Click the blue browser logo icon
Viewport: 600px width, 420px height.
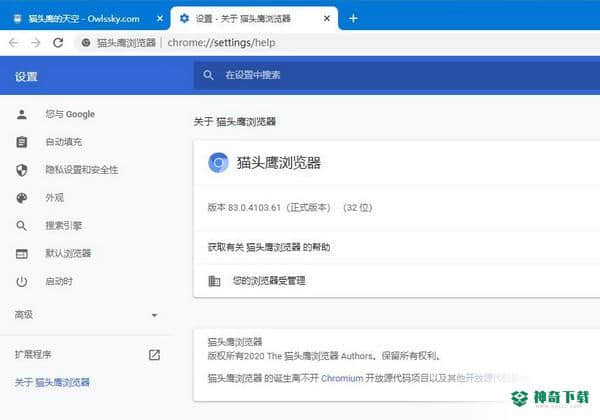[x=218, y=163]
